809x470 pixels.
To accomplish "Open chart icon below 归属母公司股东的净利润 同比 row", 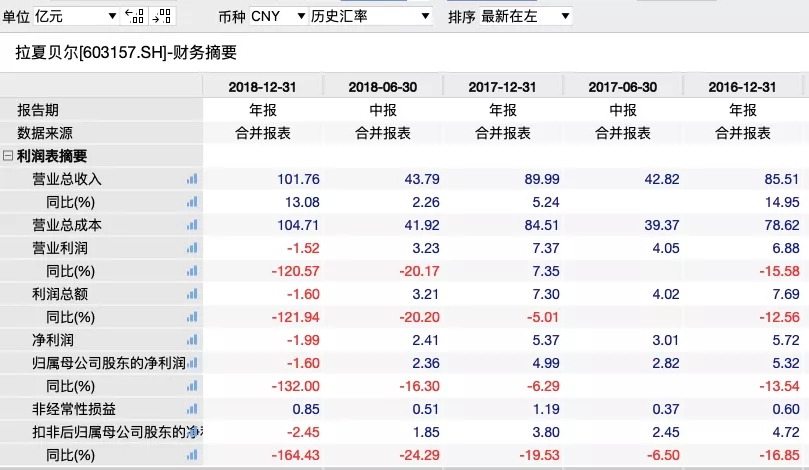I will coord(192,386).
